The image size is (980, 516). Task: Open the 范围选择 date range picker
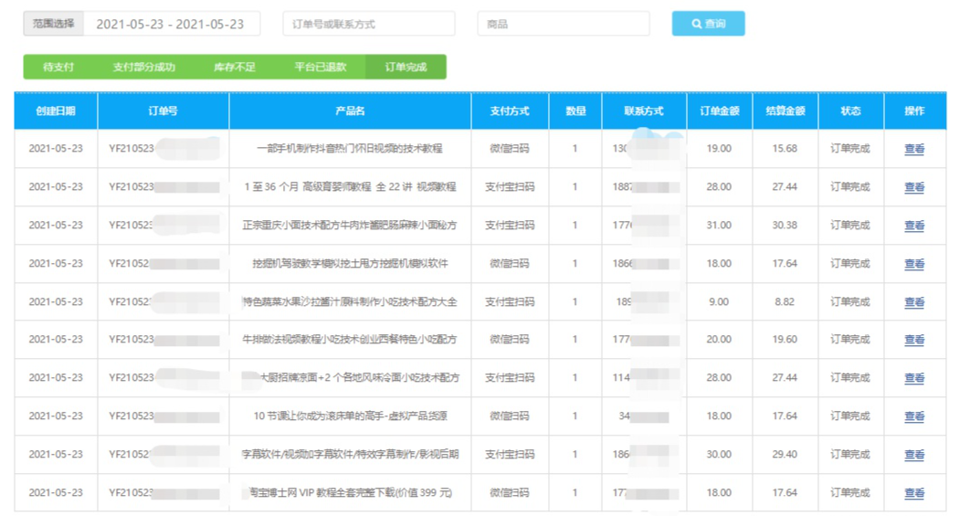[170, 24]
